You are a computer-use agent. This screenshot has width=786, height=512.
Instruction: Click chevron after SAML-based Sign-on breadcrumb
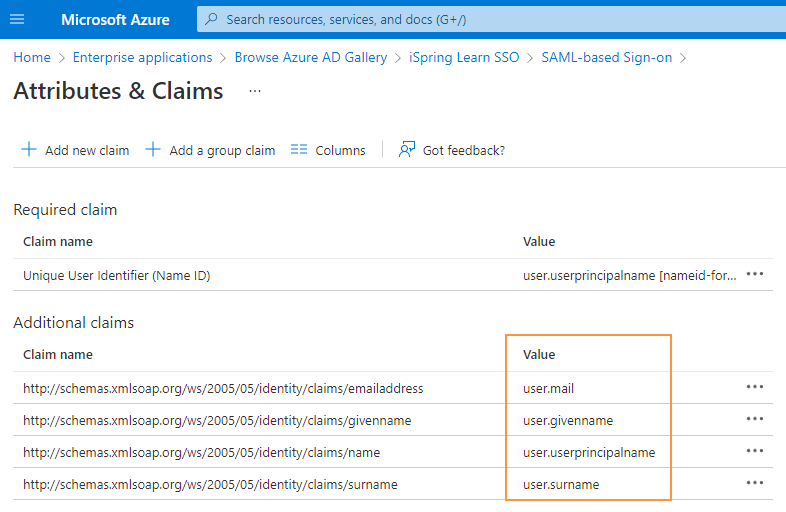(x=683, y=58)
